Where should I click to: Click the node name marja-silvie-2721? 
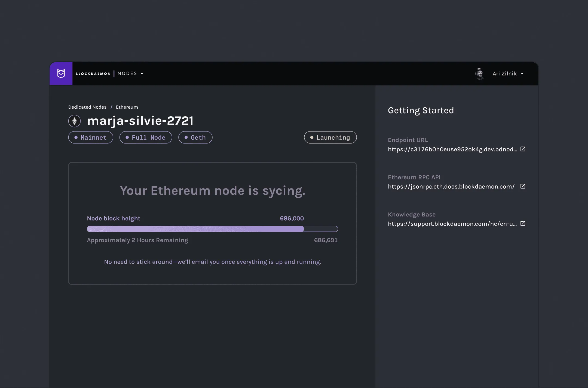(140, 121)
